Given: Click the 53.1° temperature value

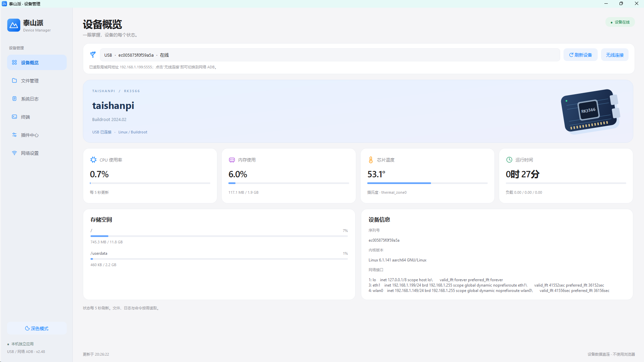Looking at the screenshot, I should [376, 174].
